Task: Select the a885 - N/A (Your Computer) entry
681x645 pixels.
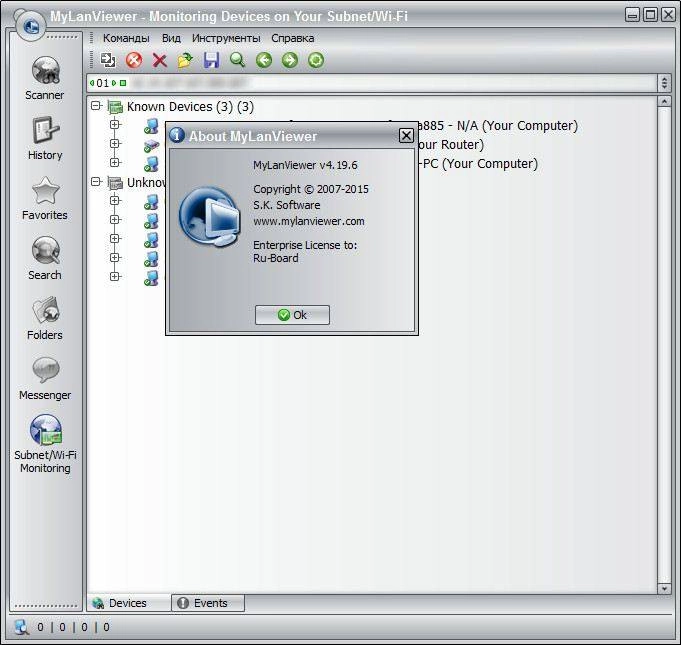Action: tap(498, 126)
